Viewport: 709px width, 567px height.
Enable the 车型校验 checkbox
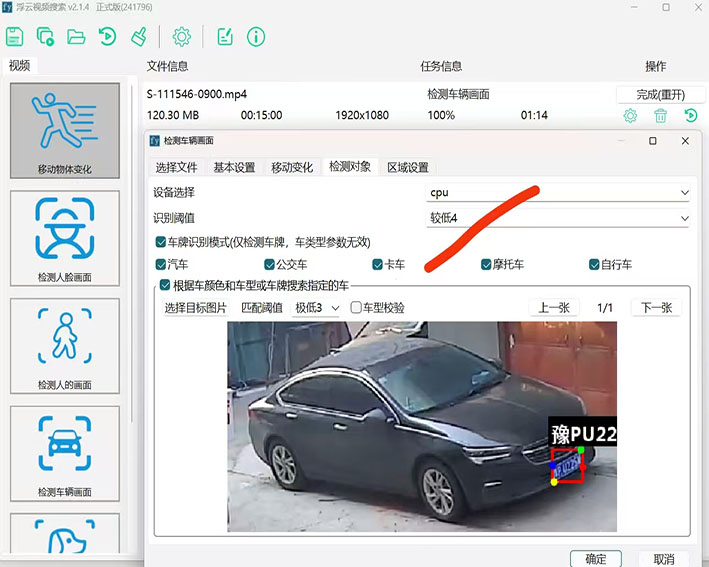pyautogui.click(x=356, y=308)
